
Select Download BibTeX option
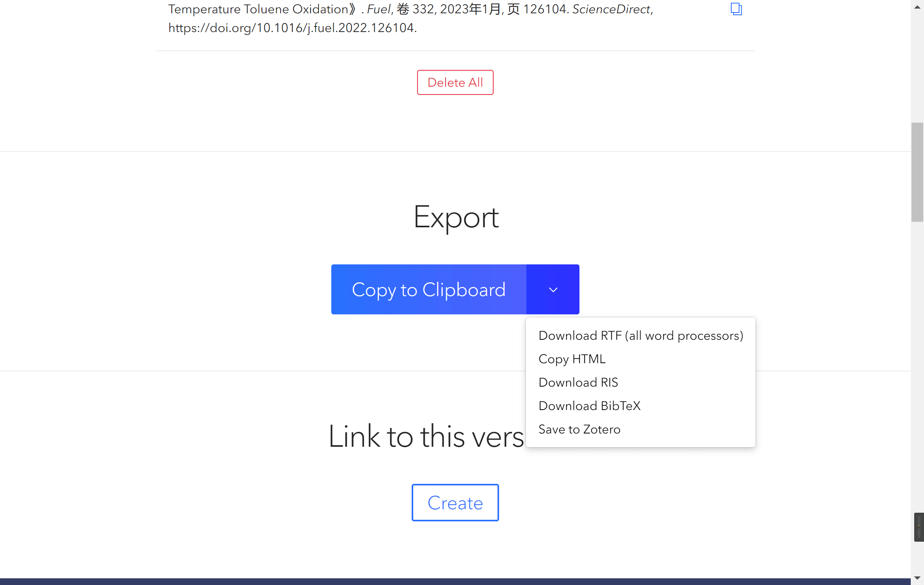coord(589,405)
